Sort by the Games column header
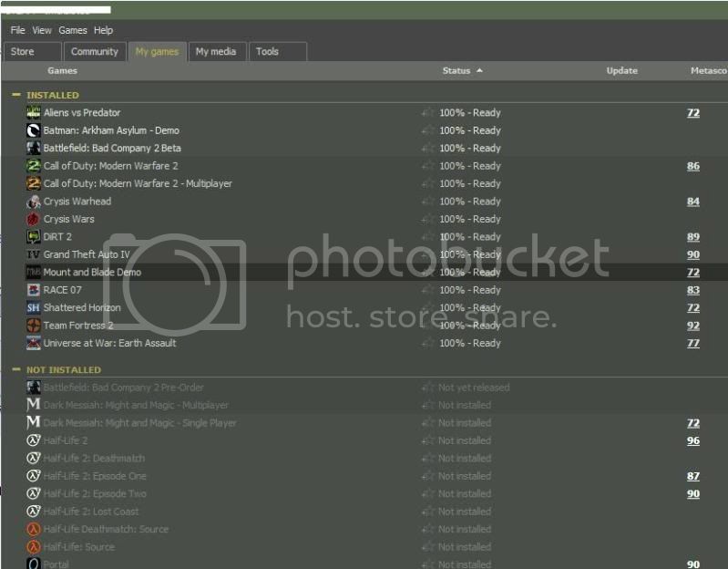The width and height of the screenshot is (728, 569). coord(62,70)
